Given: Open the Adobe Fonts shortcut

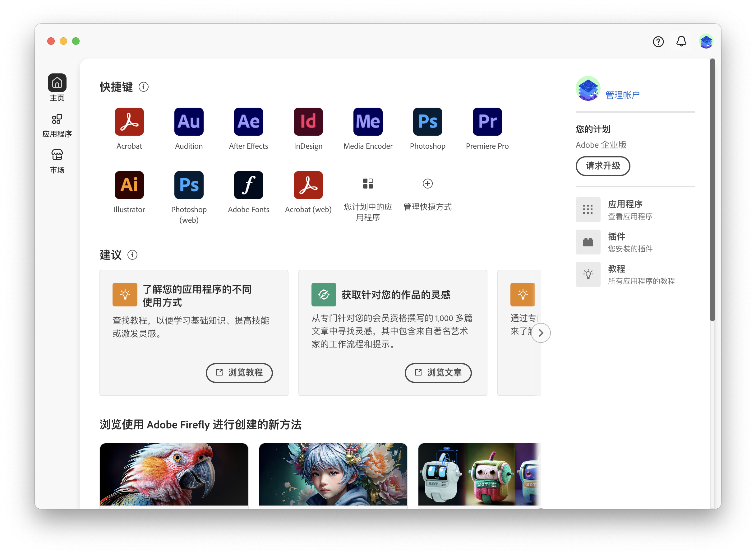Looking at the screenshot, I should (x=248, y=185).
